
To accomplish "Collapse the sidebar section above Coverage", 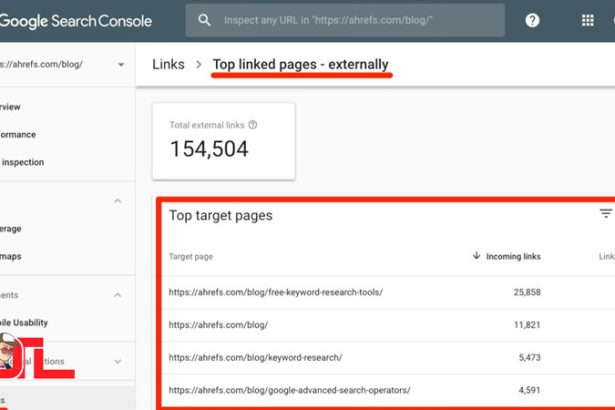I will [x=117, y=201].
